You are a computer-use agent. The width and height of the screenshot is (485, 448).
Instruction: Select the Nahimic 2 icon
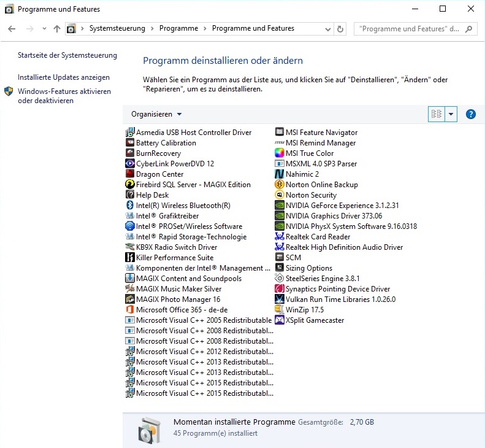coord(280,174)
